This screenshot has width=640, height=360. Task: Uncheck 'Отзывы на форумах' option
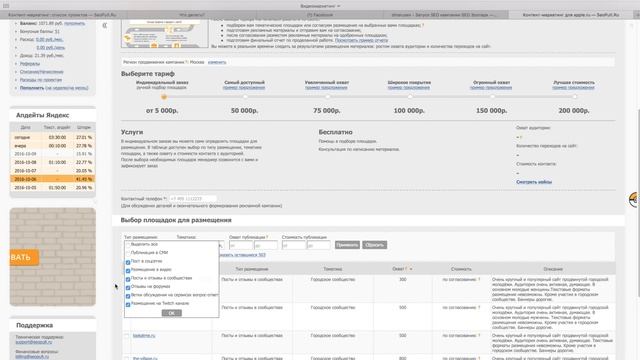pos(128,288)
